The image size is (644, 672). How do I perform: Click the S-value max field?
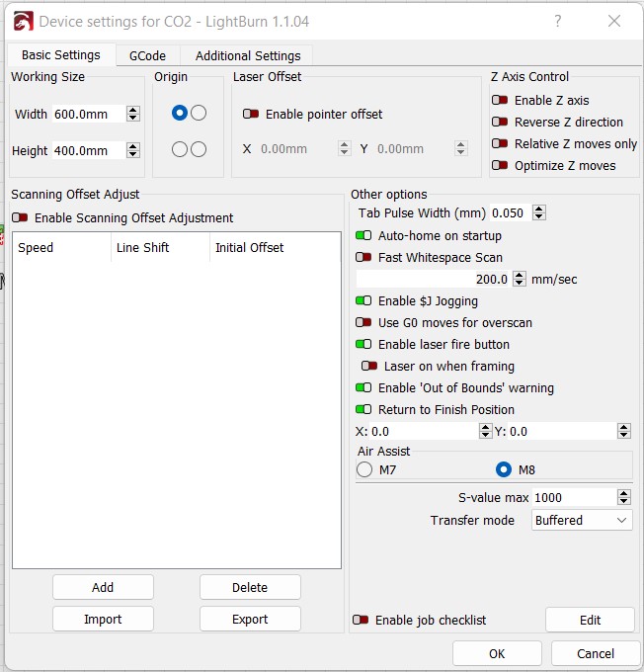575,497
